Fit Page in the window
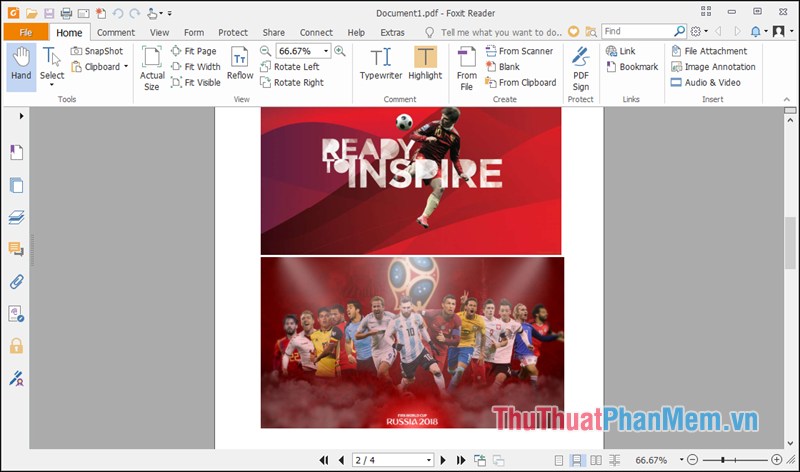800x472 pixels. tap(193, 51)
